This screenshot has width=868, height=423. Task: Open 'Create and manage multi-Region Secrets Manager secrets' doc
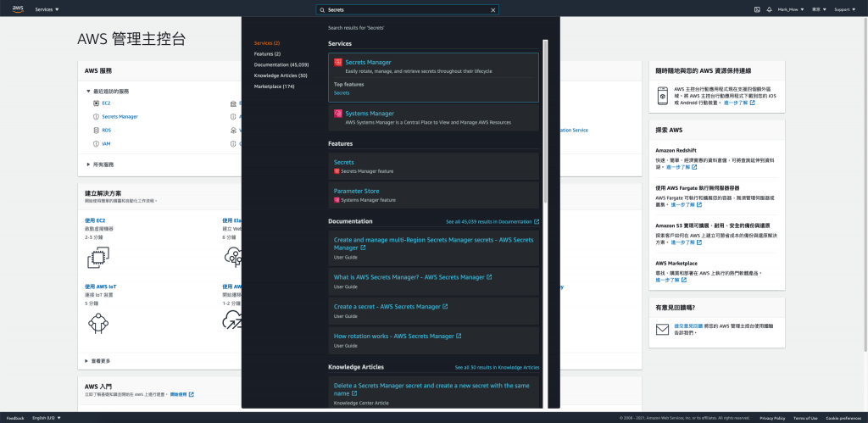point(433,243)
